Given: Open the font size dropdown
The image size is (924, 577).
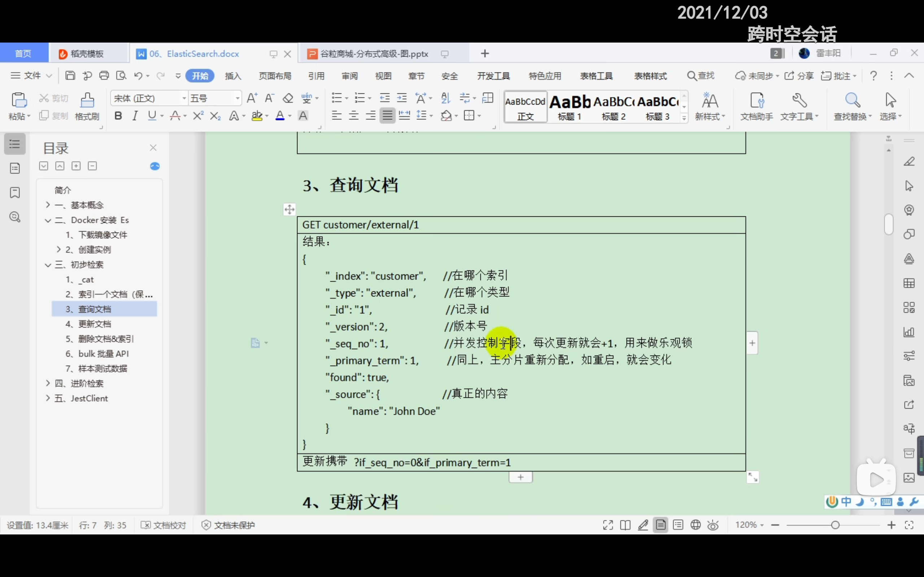Looking at the screenshot, I should (x=237, y=98).
